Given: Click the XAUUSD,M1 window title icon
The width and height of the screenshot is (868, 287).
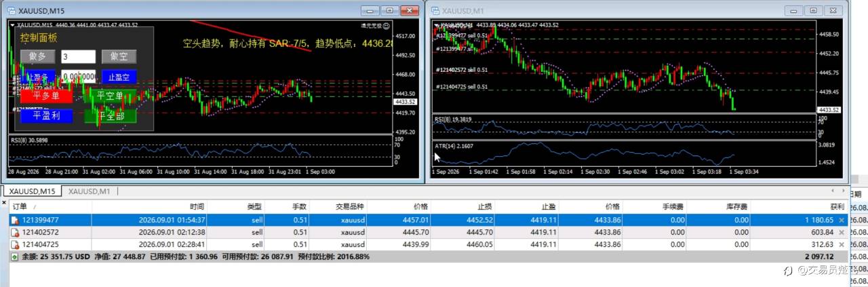Looking at the screenshot, I should (x=434, y=10).
